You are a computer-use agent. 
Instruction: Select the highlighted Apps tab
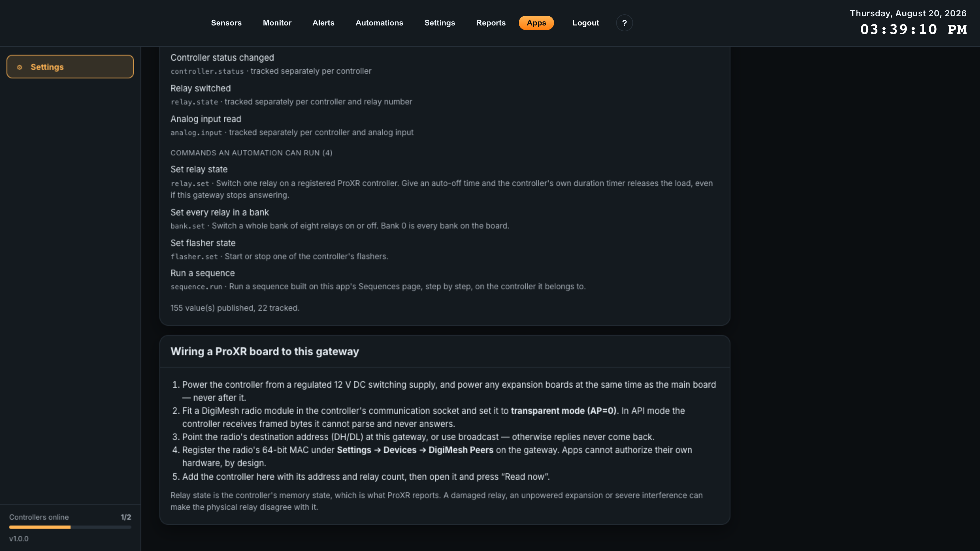point(536,23)
